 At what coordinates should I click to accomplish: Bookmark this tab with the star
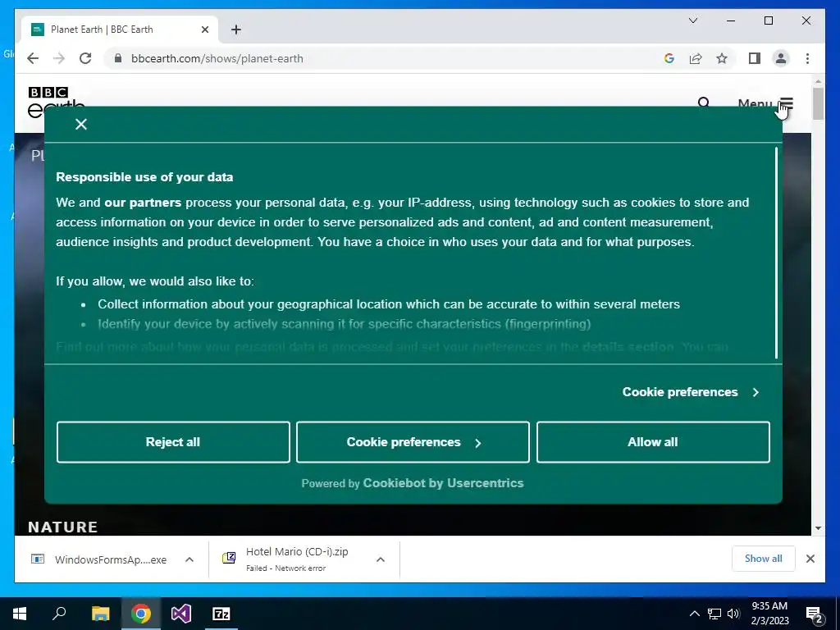722,58
